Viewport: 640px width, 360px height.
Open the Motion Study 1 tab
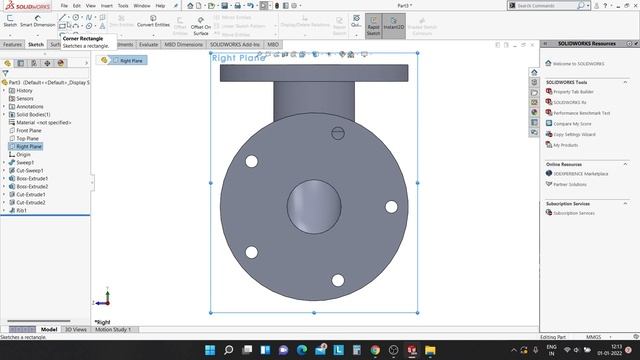coord(113,329)
